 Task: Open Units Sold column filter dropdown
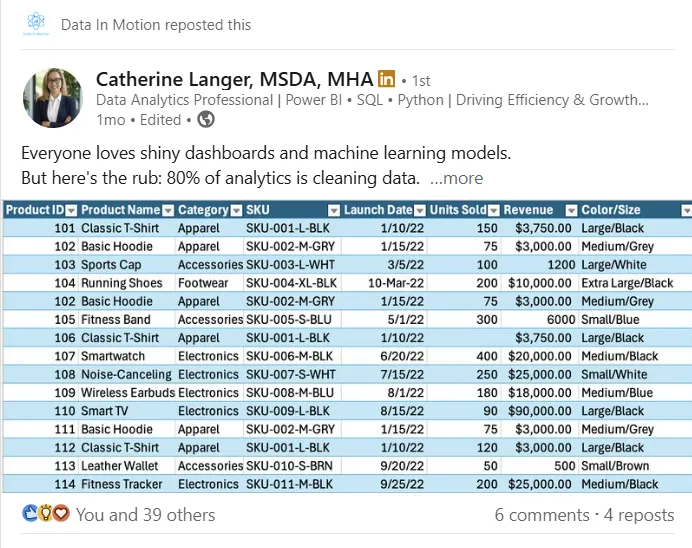[494, 210]
